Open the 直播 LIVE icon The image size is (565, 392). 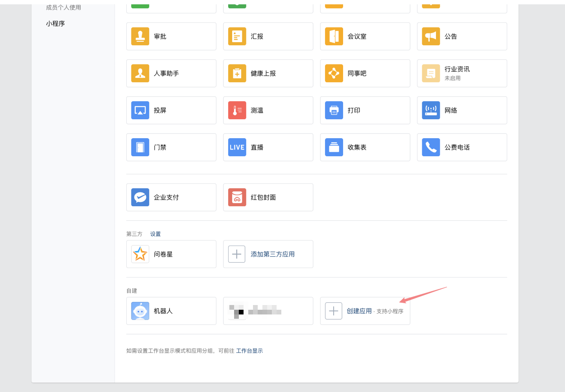tap(237, 148)
